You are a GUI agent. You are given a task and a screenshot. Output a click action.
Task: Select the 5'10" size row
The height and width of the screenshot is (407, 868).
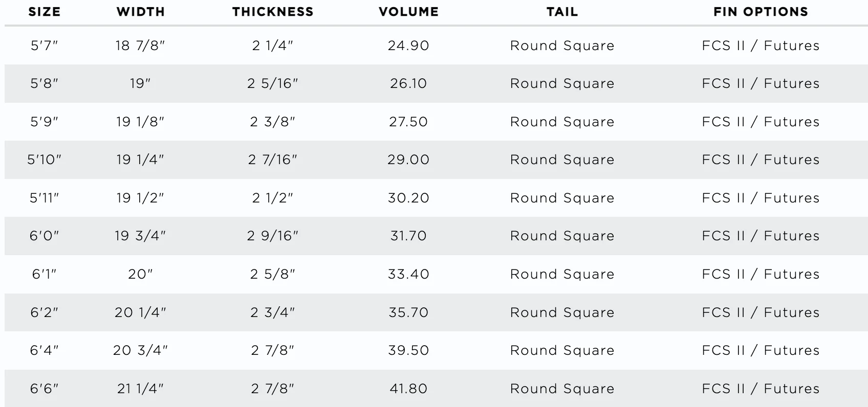click(x=436, y=160)
